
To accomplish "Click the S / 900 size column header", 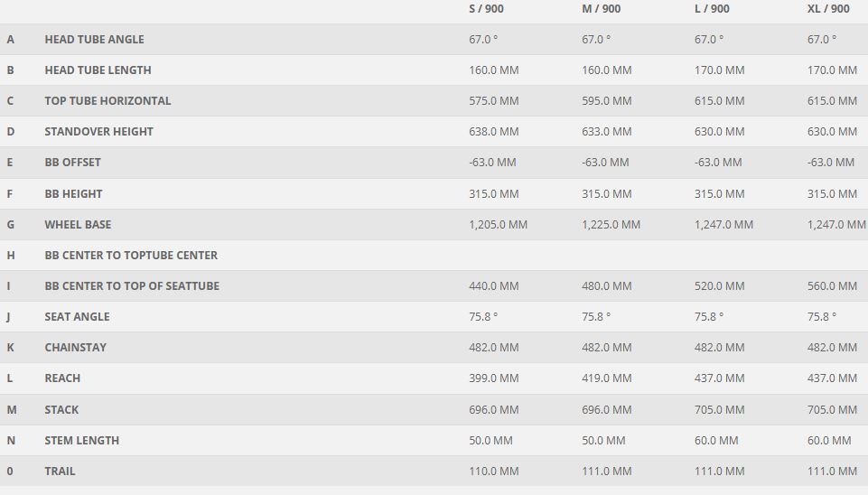I will pos(486,9).
